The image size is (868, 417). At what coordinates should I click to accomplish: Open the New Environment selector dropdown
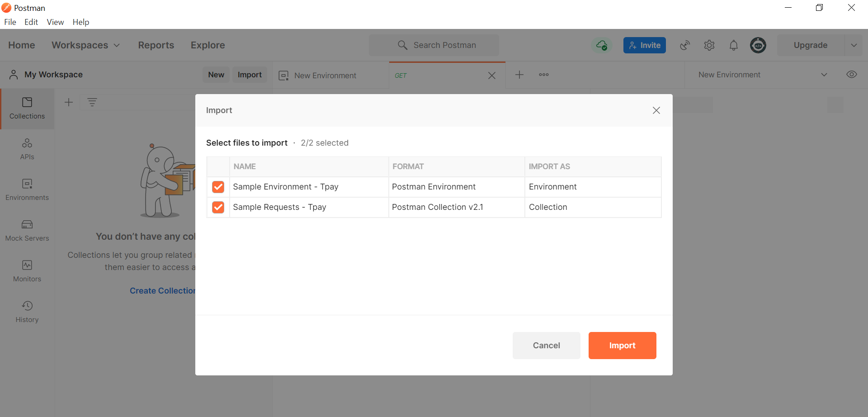763,75
